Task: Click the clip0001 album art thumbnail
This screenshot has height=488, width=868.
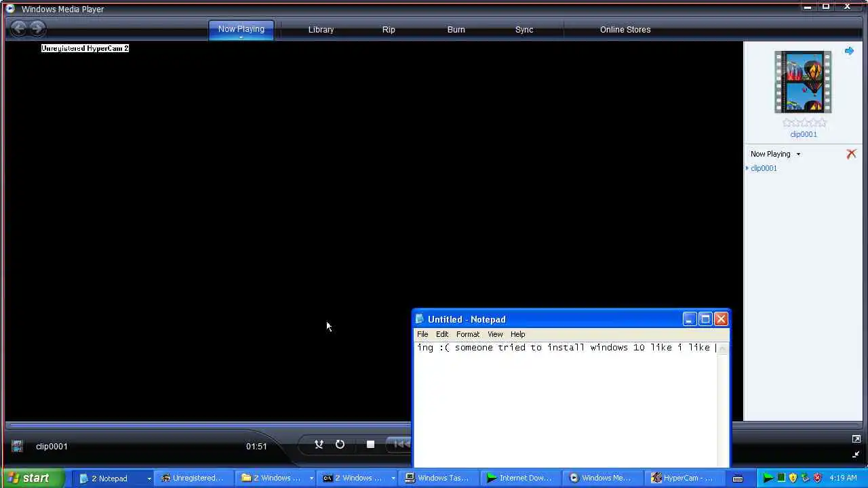Action: (803, 82)
